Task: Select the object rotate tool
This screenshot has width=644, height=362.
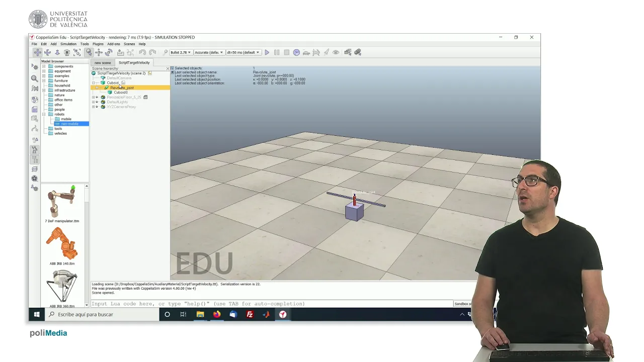Action: click(109, 52)
